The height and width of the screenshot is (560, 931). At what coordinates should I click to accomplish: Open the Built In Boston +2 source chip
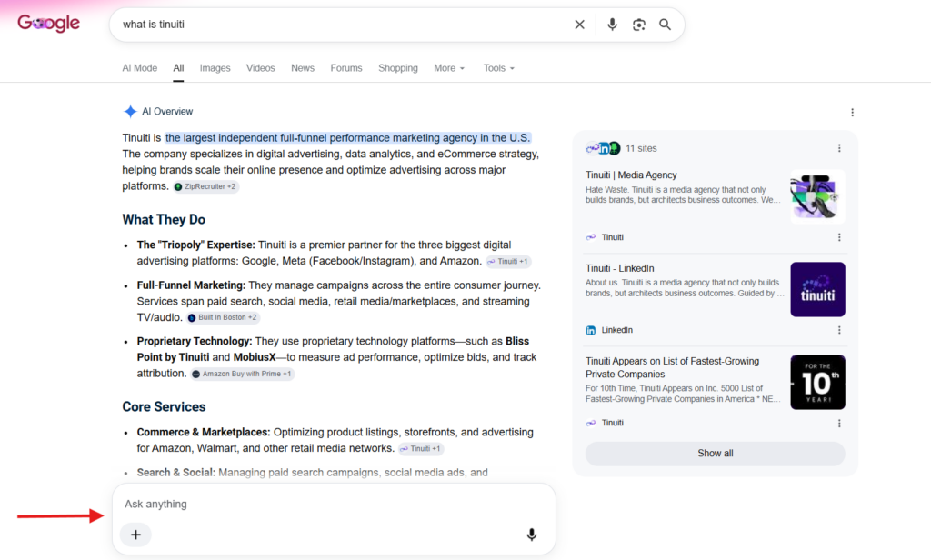(x=223, y=317)
